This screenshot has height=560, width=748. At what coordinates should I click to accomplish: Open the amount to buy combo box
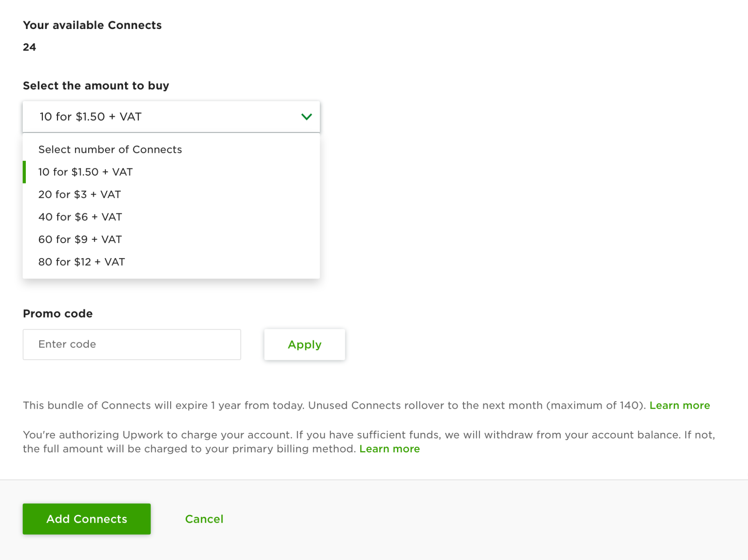coord(171,117)
